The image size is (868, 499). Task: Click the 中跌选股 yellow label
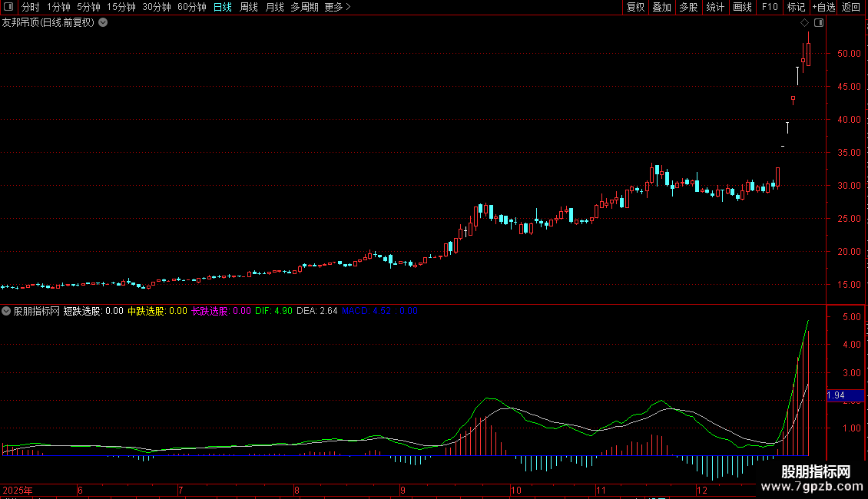tap(157, 311)
